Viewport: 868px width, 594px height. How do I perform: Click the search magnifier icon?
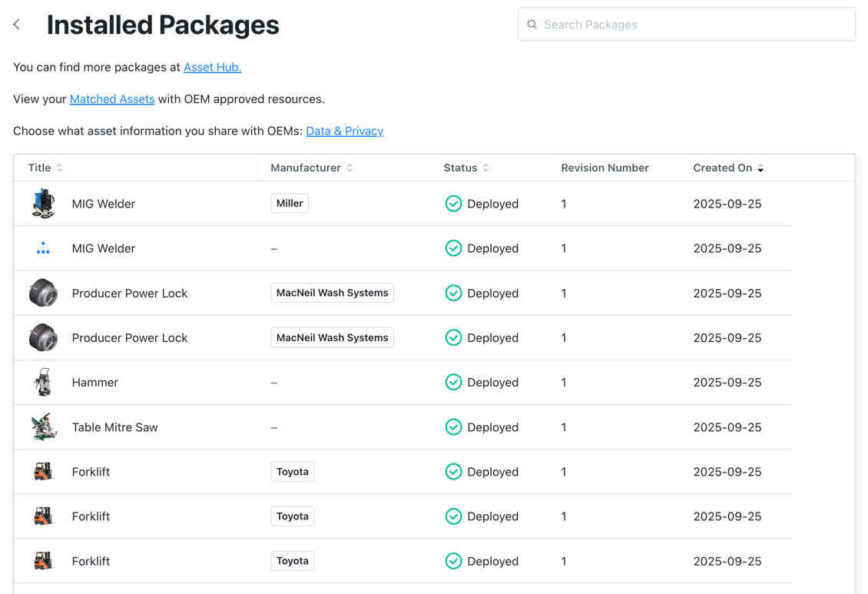[x=532, y=25]
